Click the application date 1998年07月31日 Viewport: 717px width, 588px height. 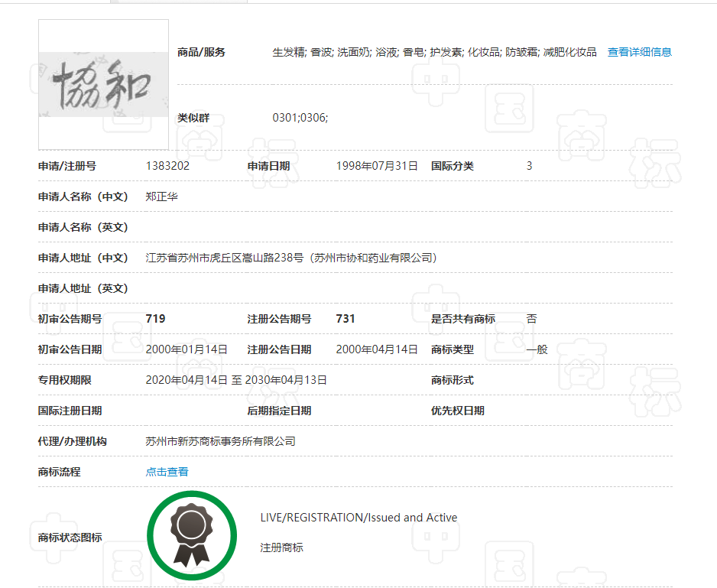click(x=377, y=166)
